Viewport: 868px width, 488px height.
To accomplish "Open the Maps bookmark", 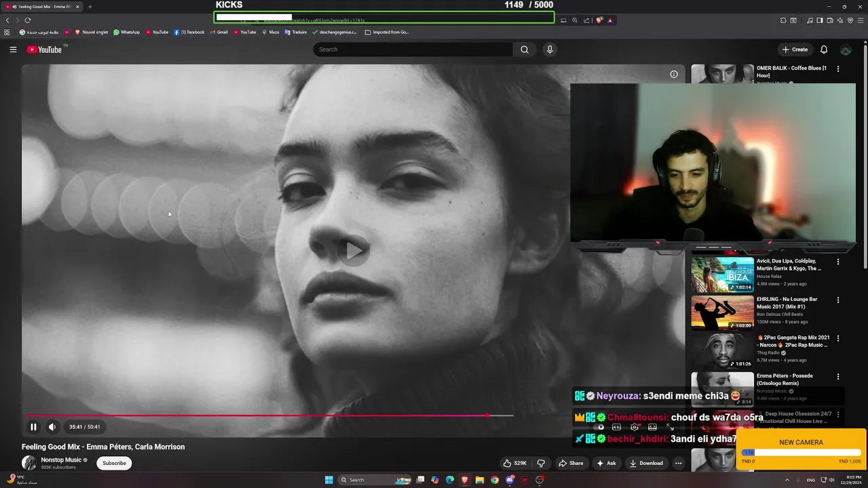I will point(270,32).
